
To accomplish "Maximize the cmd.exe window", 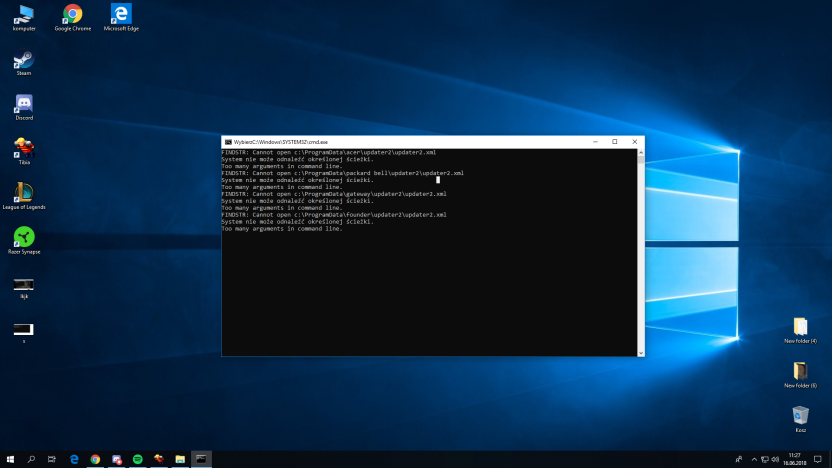I will tap(615, 142).
